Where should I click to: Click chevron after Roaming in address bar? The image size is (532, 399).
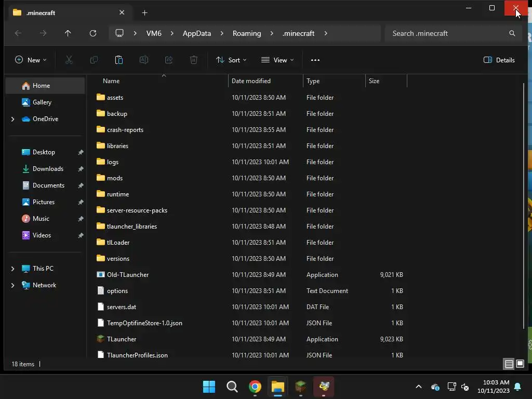click(x=272, y=33)
